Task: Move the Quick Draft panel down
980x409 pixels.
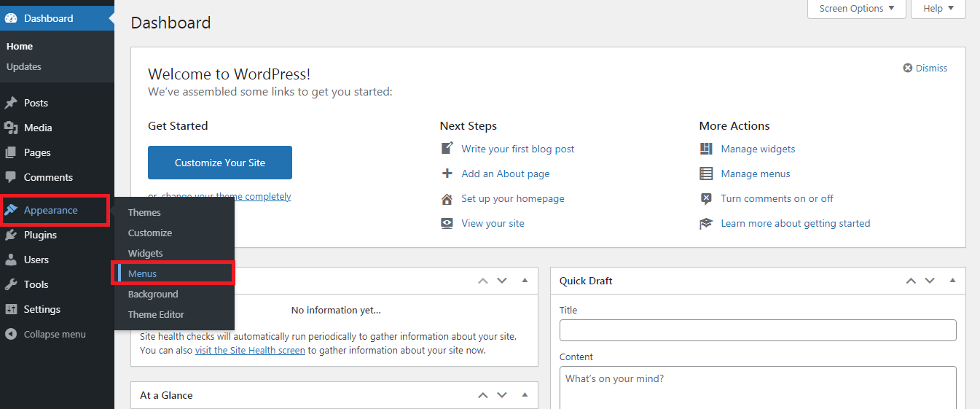Action: coord(930,280)
